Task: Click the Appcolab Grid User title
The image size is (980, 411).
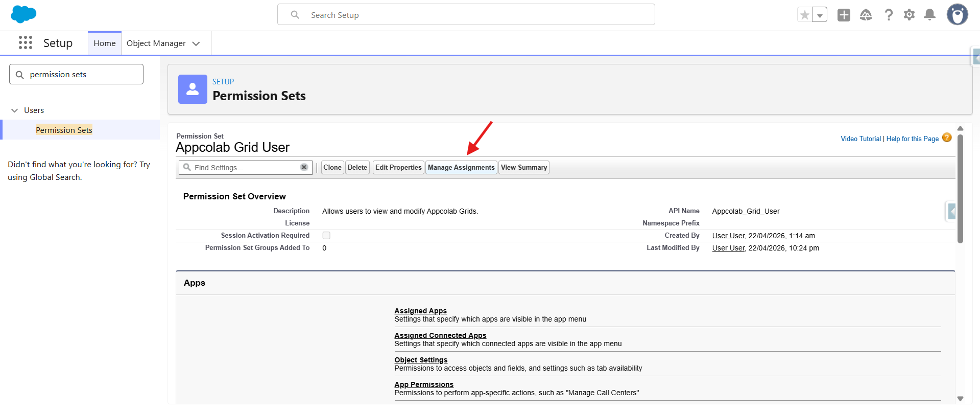Action: (x=232, y=147)
